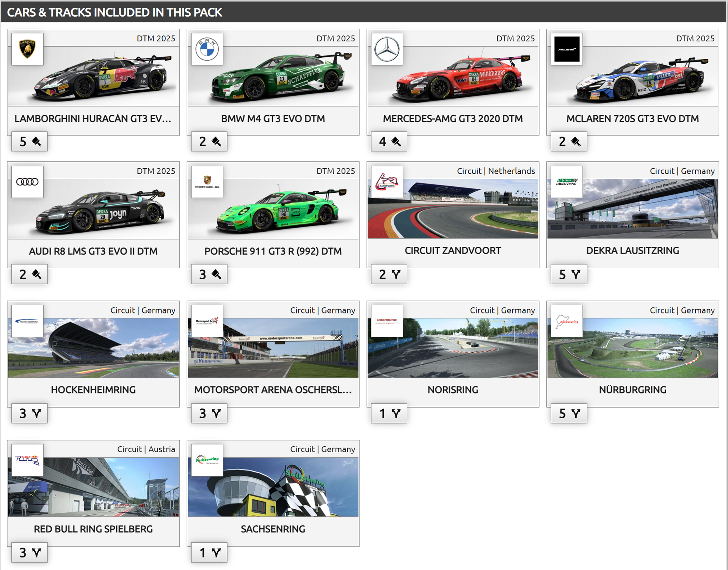Click the Red Bull Ring logo icon

tap(27, 460)
